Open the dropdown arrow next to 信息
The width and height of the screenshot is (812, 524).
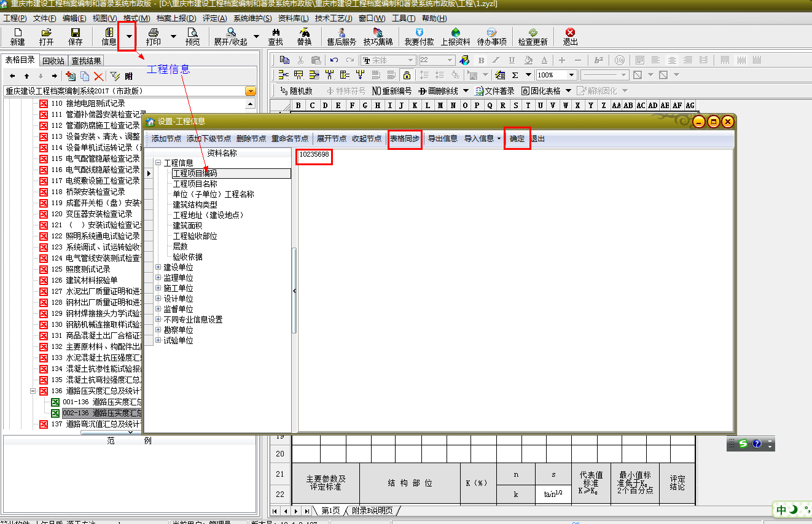[128, 36]
